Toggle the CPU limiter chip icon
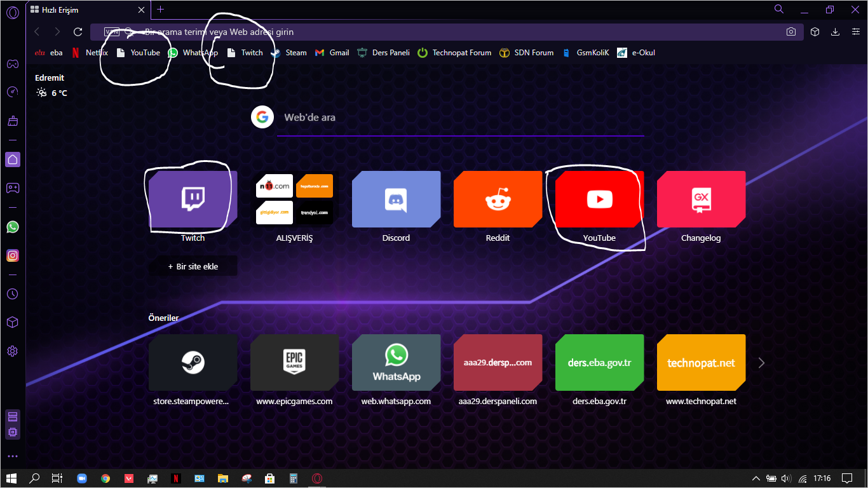868x488 pixels. (x=13, y=432)
